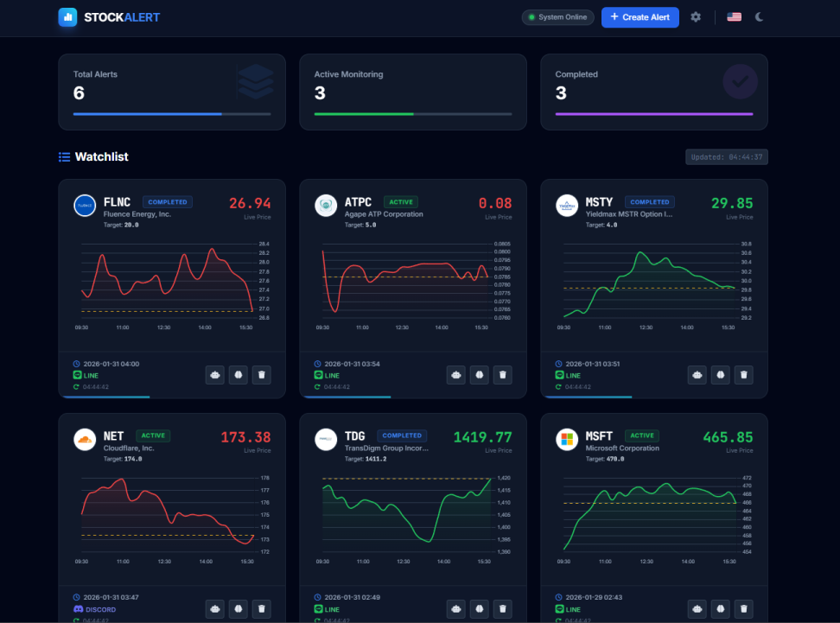
Task: Click the brain icon on MSFT card
Action: [721, 608]
